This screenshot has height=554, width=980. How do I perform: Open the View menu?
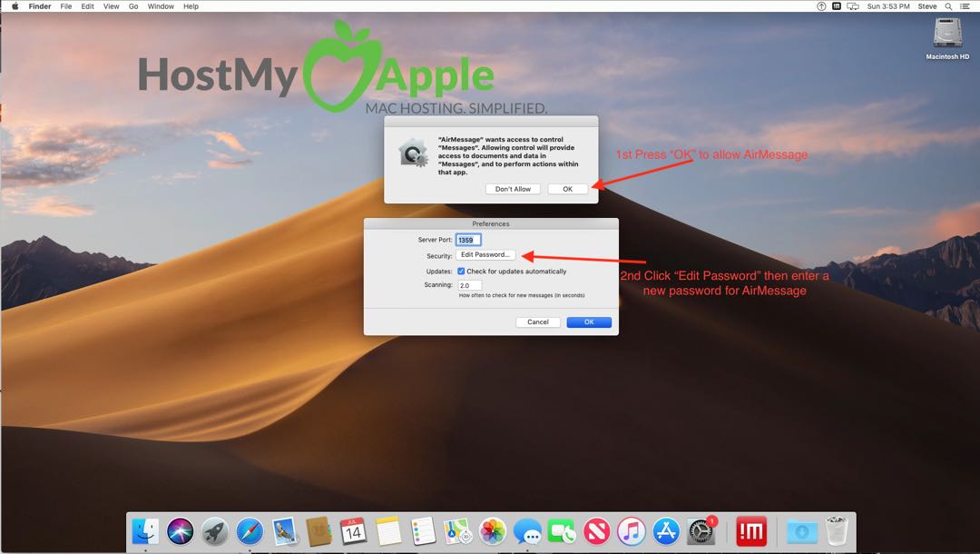click(x=112, y=6)
